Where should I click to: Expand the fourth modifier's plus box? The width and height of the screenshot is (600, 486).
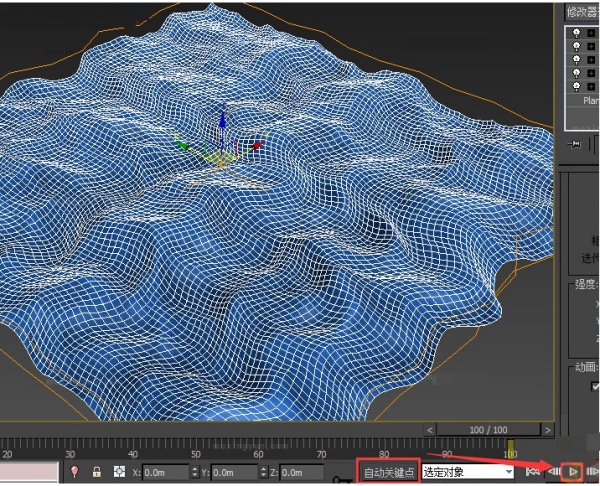(591, 73)
